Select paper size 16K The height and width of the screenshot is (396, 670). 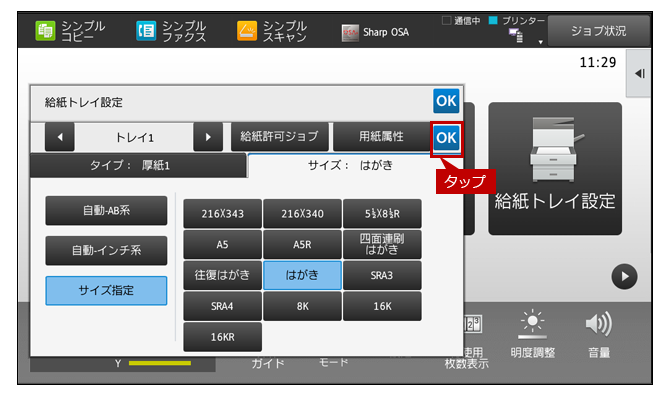point(382,306)
